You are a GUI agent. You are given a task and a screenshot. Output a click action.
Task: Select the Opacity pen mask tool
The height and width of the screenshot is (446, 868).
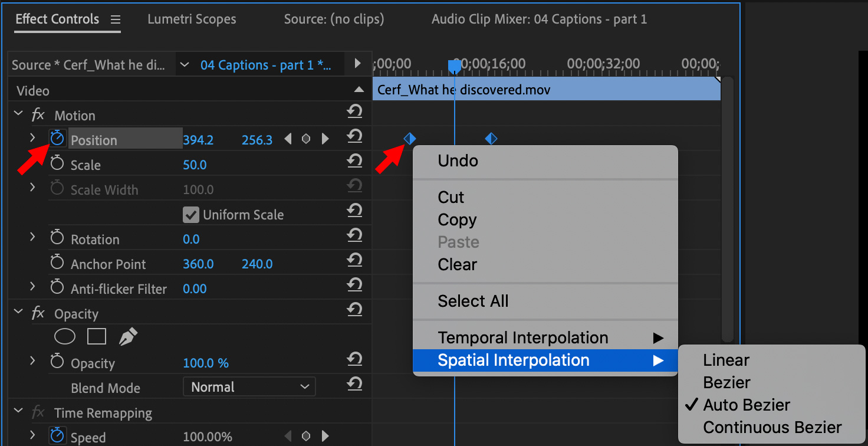tap(128, 336)
